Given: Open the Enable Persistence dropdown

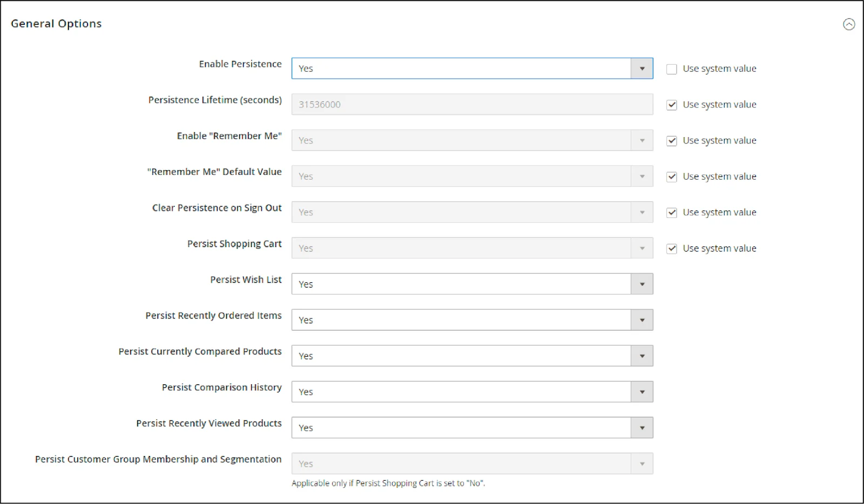Looking at the screenshot, I should [x=472, y=69].
